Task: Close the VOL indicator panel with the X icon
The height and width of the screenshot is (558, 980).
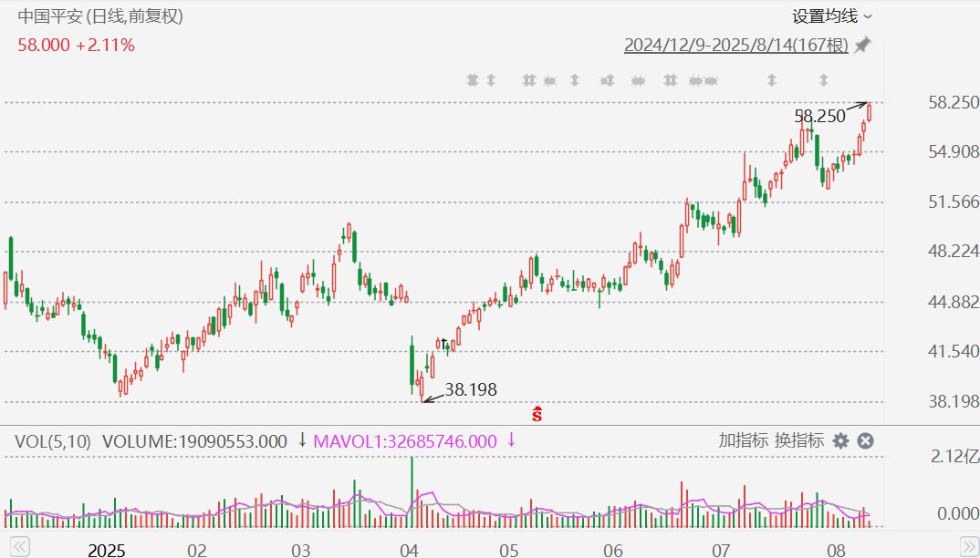Action: pos(865,441)
